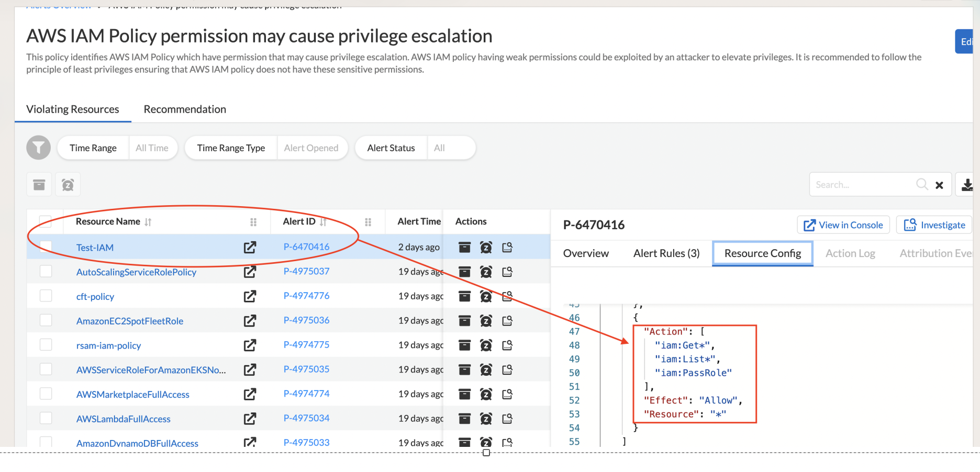Select the cft-policy row checkbox
Viewport: 980px width, 472px height.
point(46,296)
